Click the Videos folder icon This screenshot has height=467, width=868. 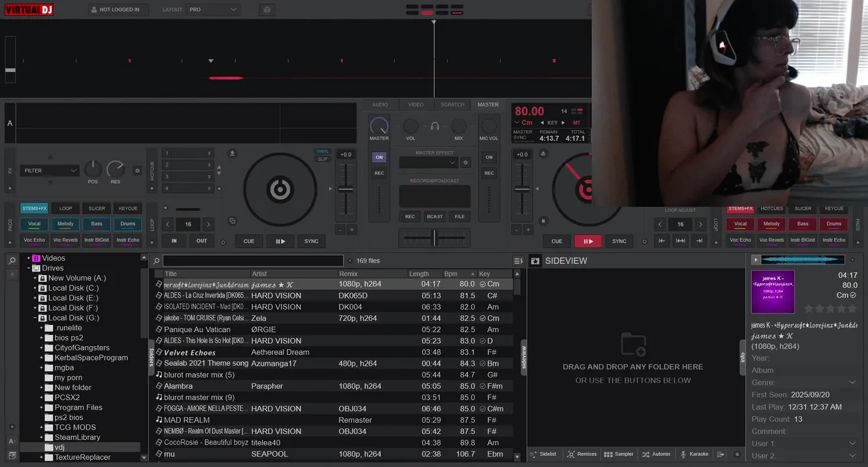(36, 258)
